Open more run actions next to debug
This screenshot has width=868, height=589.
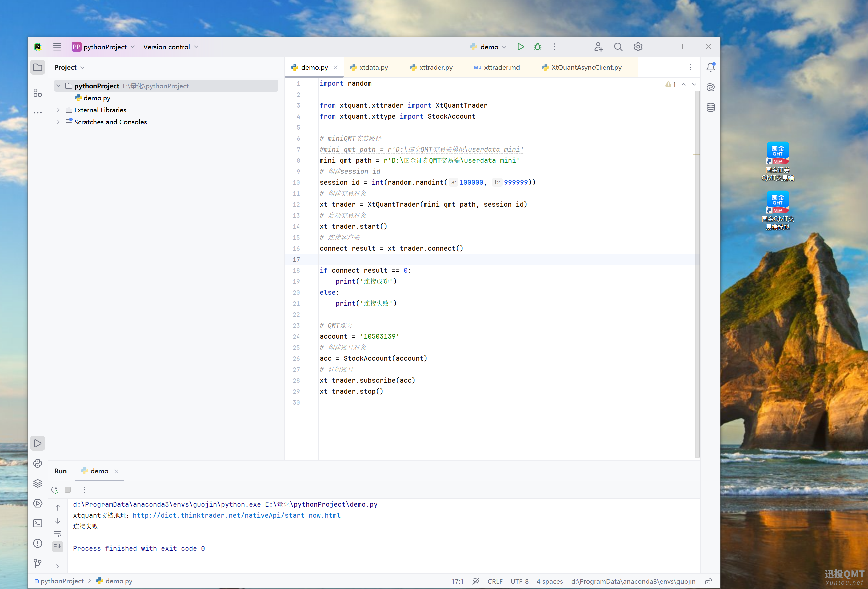click(555, 47)
